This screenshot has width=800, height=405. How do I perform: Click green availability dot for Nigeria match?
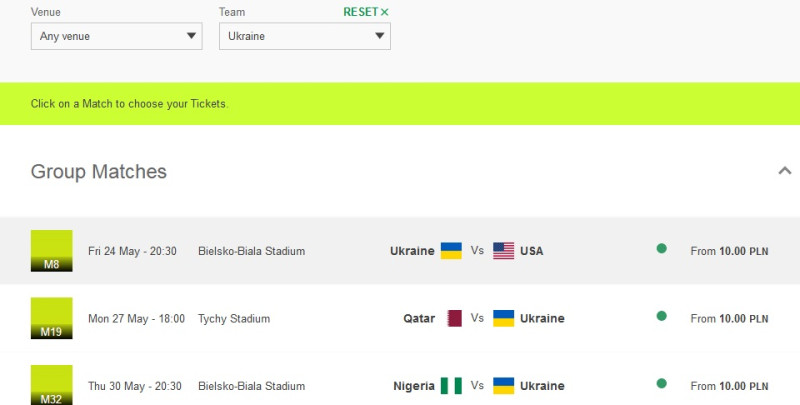coord(662,383)
